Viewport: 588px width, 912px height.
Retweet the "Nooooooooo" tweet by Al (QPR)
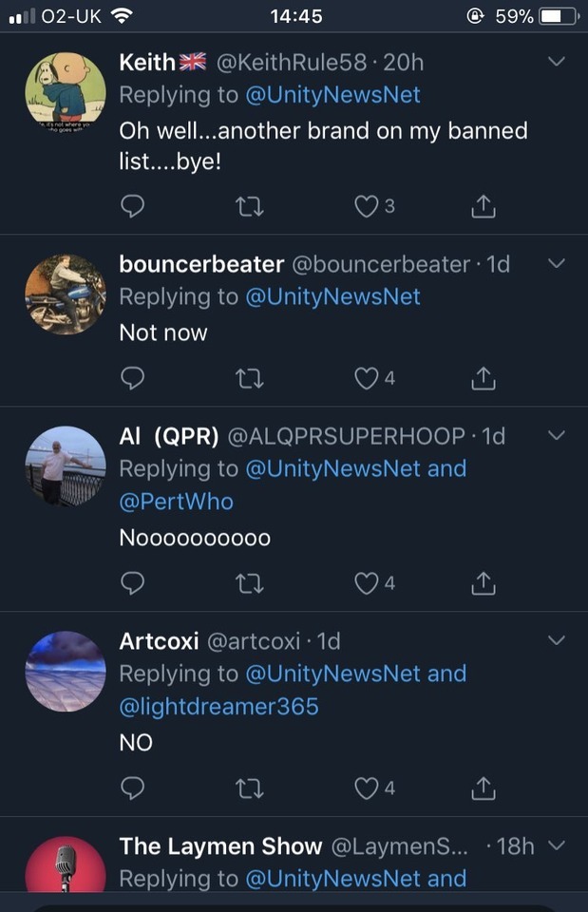250,582
